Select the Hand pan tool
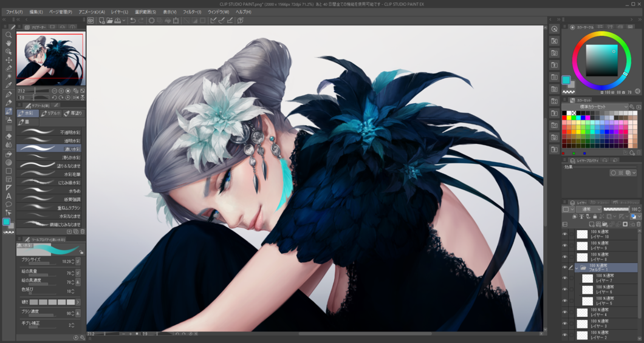Viewport: 644px width, 343px height. click(x=9, y=43)
